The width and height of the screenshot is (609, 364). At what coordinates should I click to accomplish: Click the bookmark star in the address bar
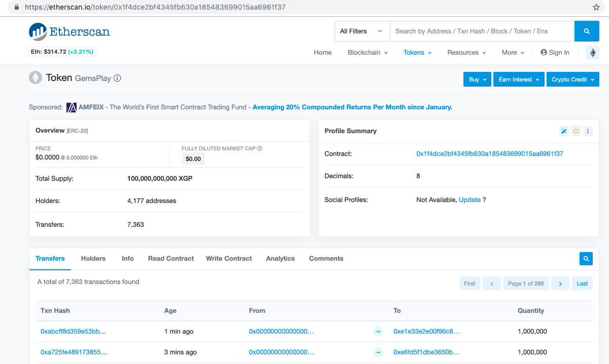[x=596, y=8]
